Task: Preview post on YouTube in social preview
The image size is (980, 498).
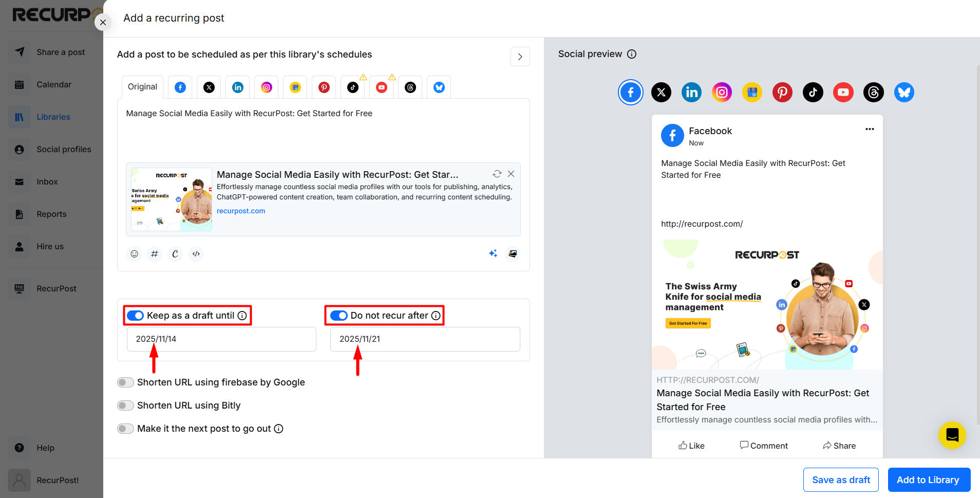Action: pos(843,93)
